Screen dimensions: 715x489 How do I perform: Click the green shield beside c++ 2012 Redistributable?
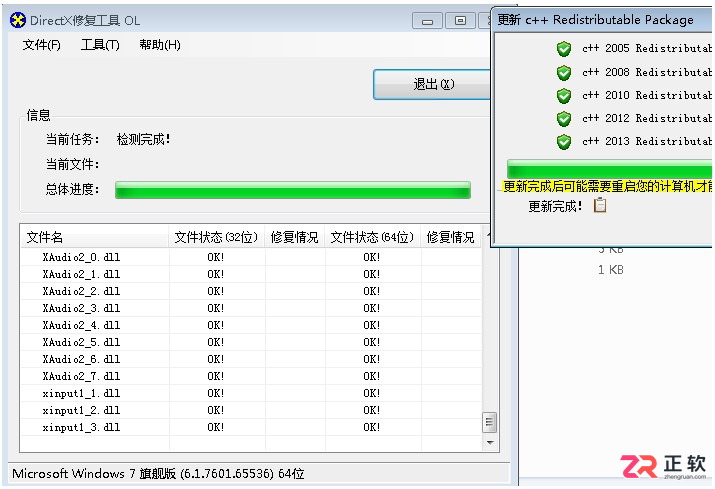[564, 119]
